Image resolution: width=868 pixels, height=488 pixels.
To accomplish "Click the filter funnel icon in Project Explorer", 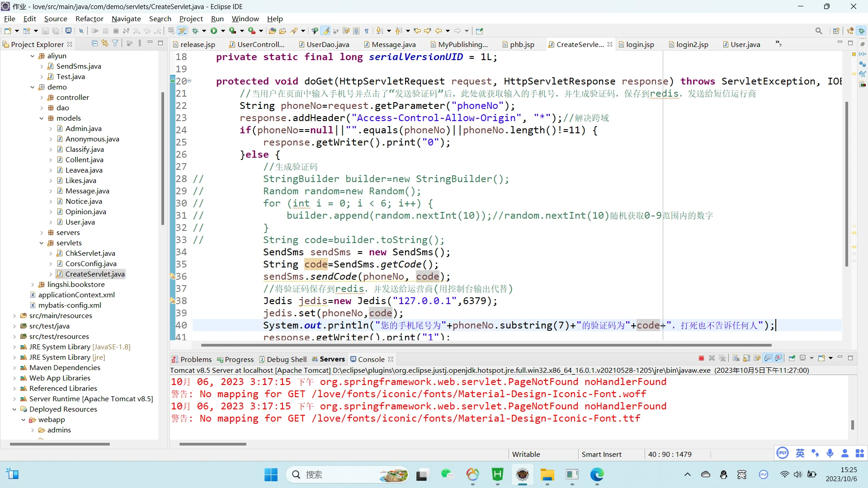I will coord(115,43).
